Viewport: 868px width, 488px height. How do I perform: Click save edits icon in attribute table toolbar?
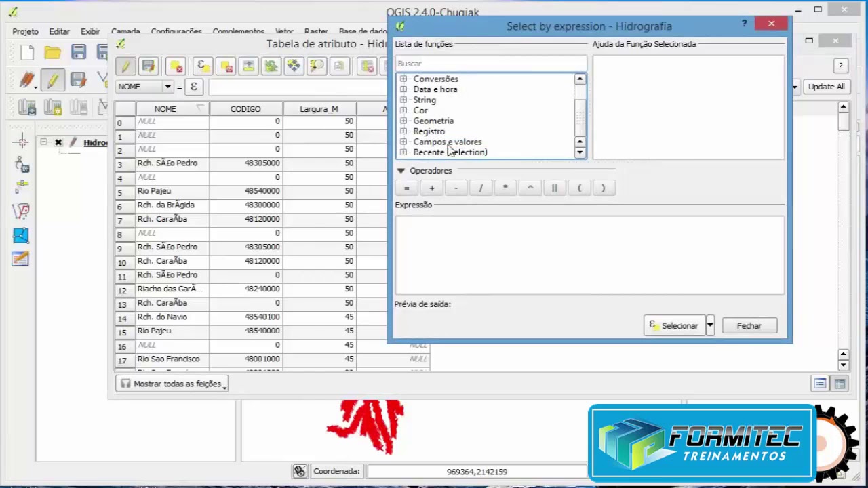click(149, 66)
